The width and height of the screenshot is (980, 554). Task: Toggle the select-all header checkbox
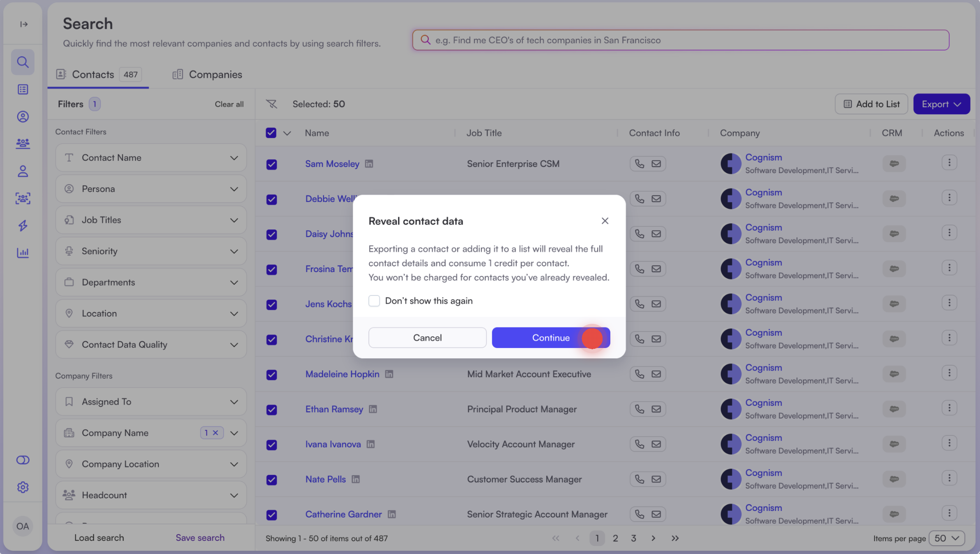tap(271, 133)
